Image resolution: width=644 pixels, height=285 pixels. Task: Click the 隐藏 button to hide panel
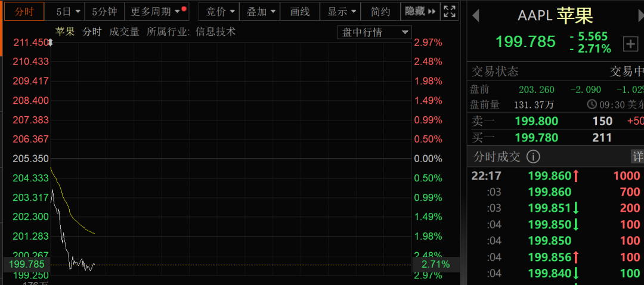coord(420,11)
